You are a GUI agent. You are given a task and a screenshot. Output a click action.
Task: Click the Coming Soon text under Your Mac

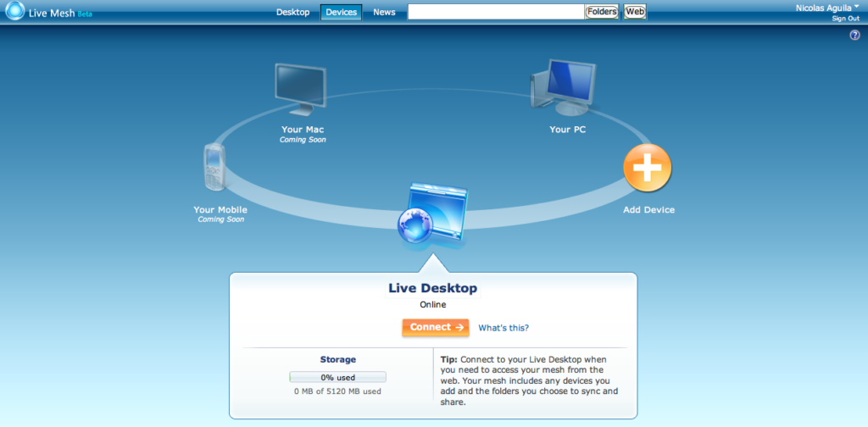point(303,140)
